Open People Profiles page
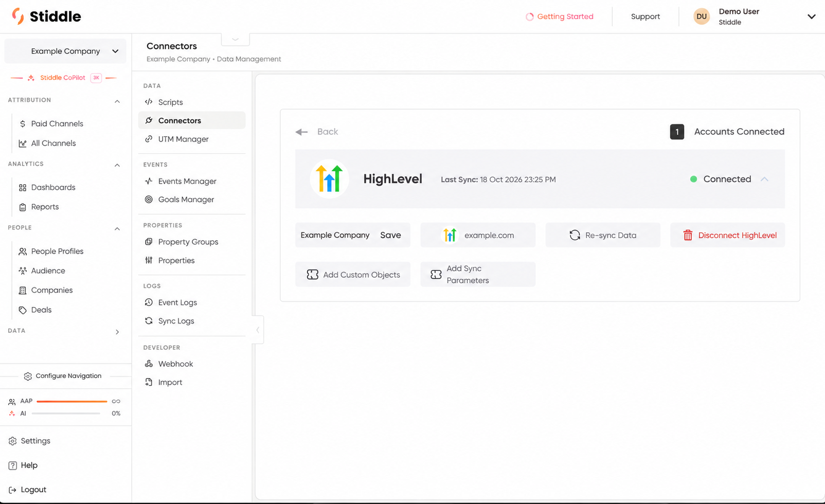Image resolution: width=825 pixels, height=504 pixels. (x=57, y=251)
